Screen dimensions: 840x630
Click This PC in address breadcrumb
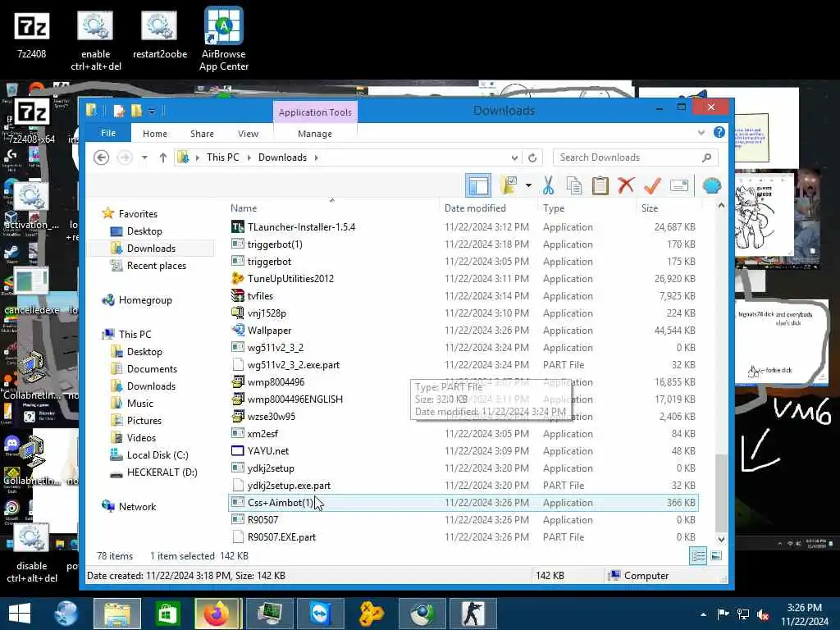point(223,157)
